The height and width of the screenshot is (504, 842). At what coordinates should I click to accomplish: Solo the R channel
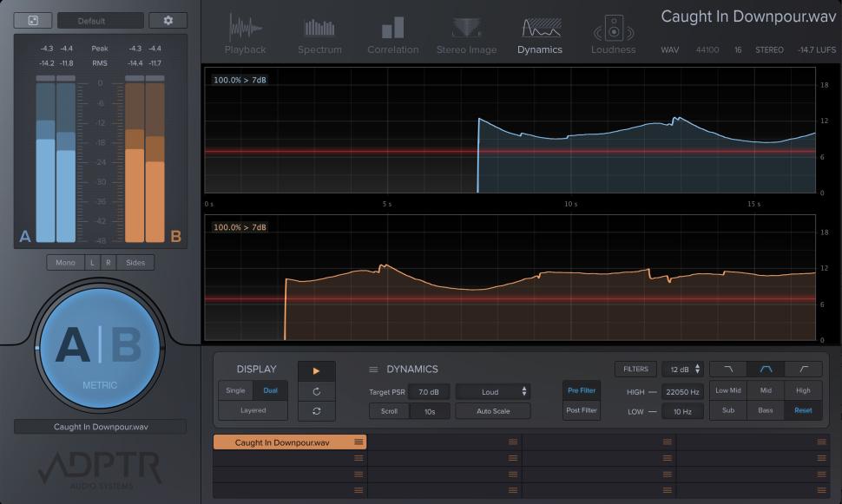pos(108,263)
